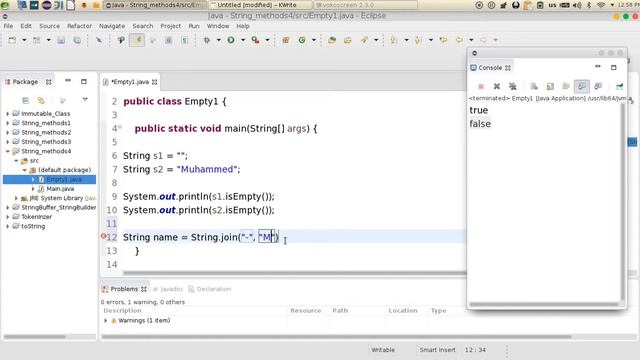Open the Project menu
The height and width of the screenshot is (360, 640).
click(171, 26)
